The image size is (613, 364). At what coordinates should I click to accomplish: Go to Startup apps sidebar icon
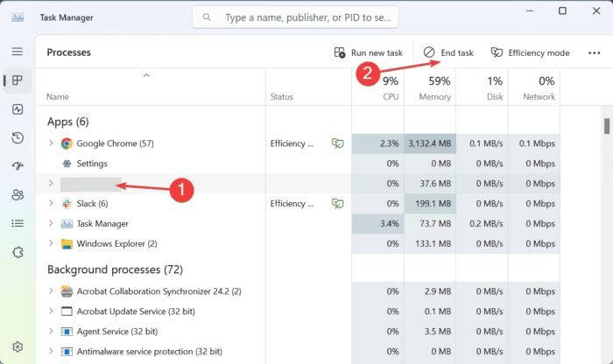coord(18,166)
